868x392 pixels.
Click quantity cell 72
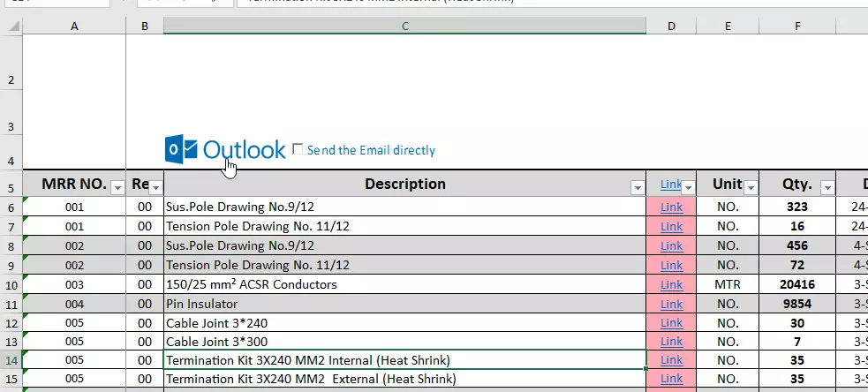click(797, 265)
